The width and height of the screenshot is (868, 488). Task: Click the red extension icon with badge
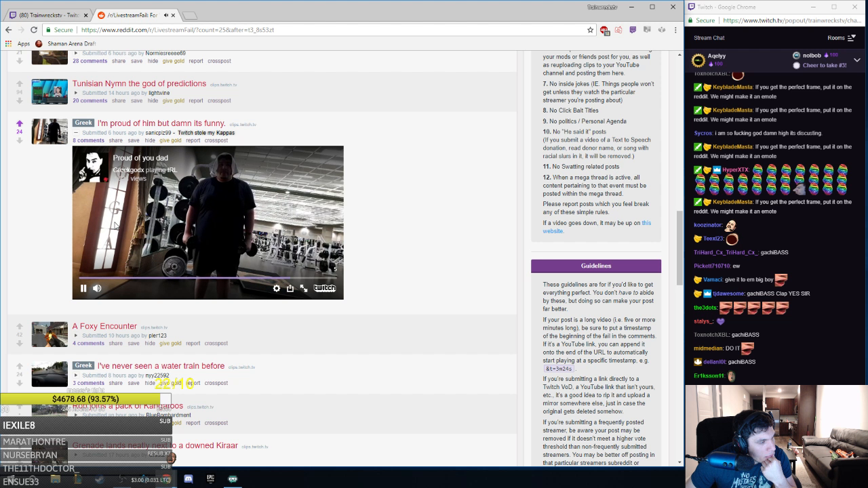point(604,30)
